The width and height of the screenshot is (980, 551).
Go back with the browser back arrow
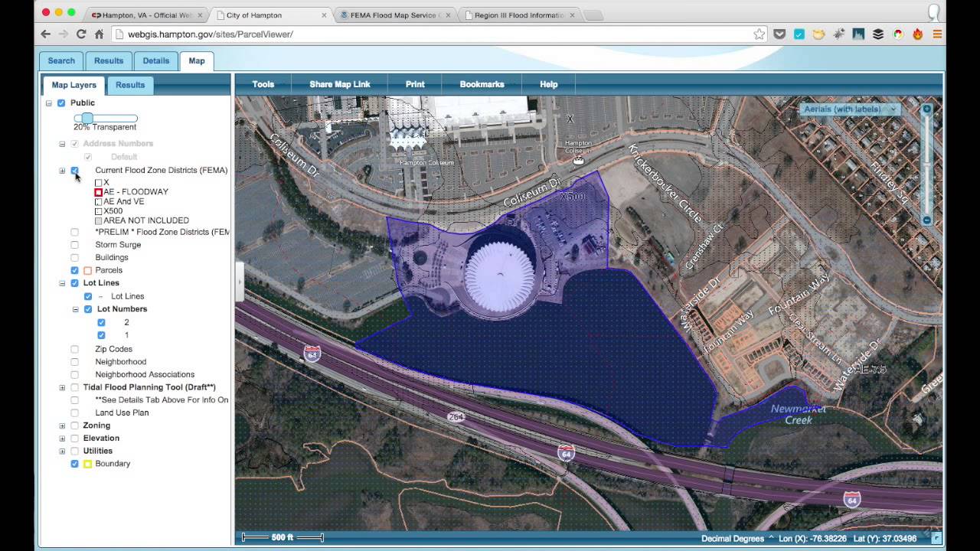45,34
